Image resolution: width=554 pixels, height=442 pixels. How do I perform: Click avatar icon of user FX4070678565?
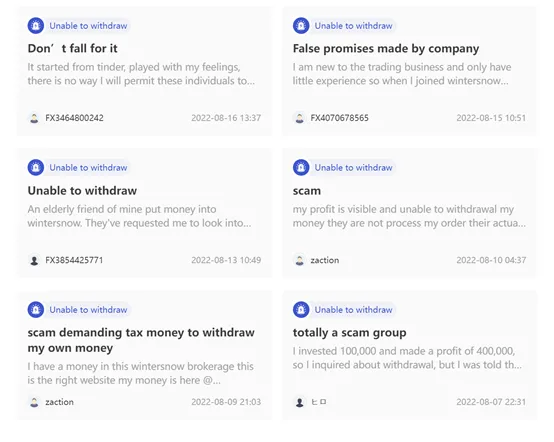click(x=300, y=118)
